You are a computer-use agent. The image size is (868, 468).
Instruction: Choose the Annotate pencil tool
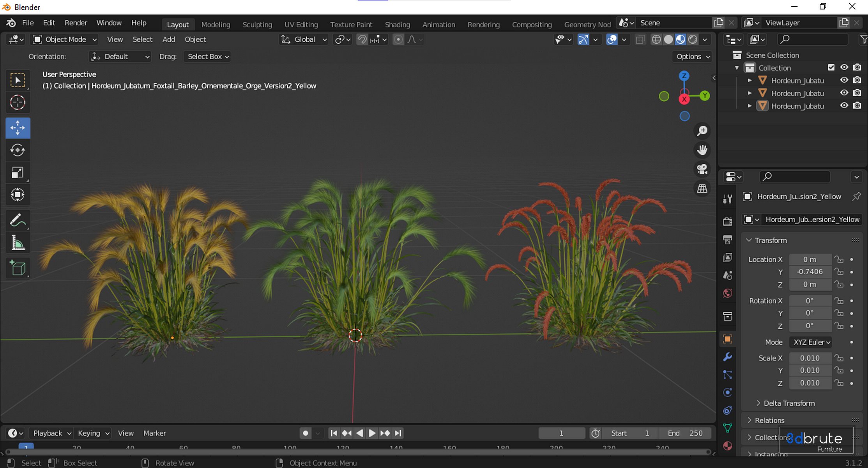tap(18, 220)
